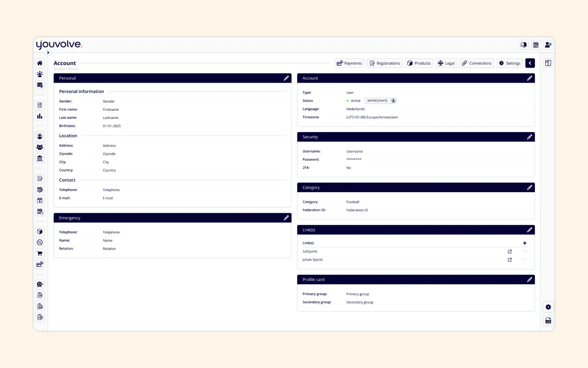Edit the Account section via pencil icon
The image size is (588, 368).
tap(530, 78)
